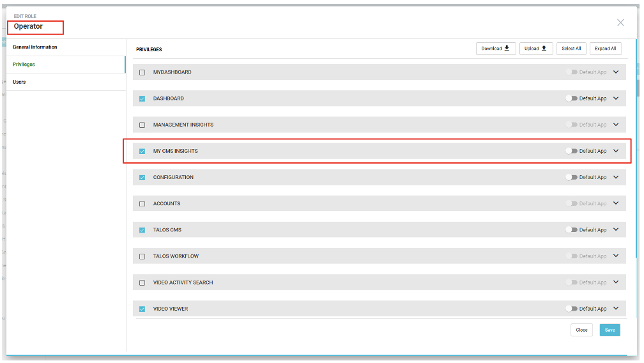Turn on Default App for VIDEO VIEWER
644x363 pixels.
pyautogui.click(x=571, y=309)
